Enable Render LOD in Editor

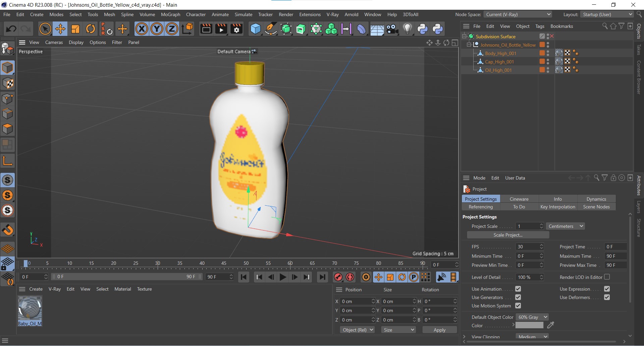coord(607,277)
